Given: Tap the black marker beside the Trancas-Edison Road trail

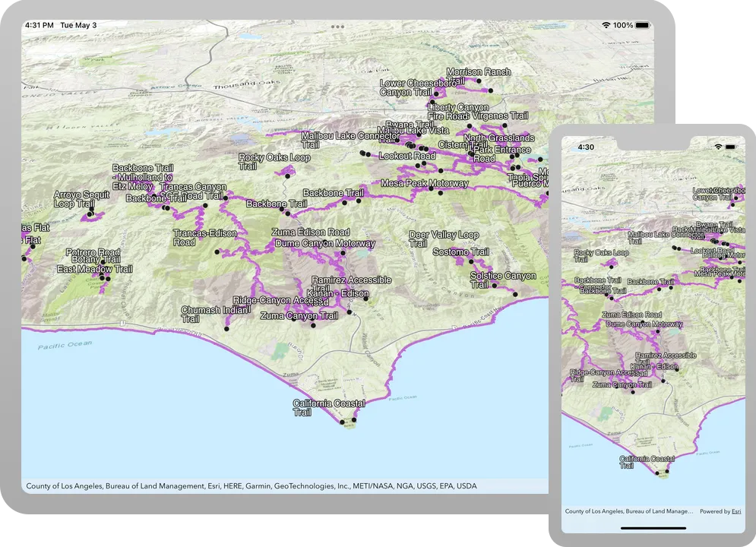Looking at the screenshot, I should [x=217, y=251].
